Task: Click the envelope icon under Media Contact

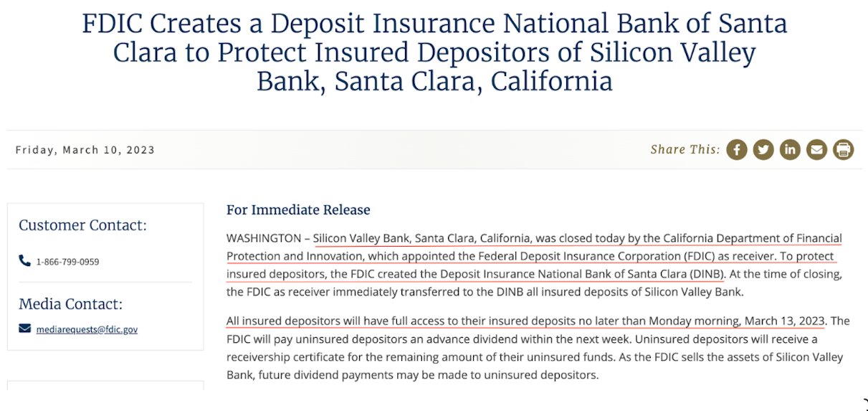Action: click(x=25, y=329)
